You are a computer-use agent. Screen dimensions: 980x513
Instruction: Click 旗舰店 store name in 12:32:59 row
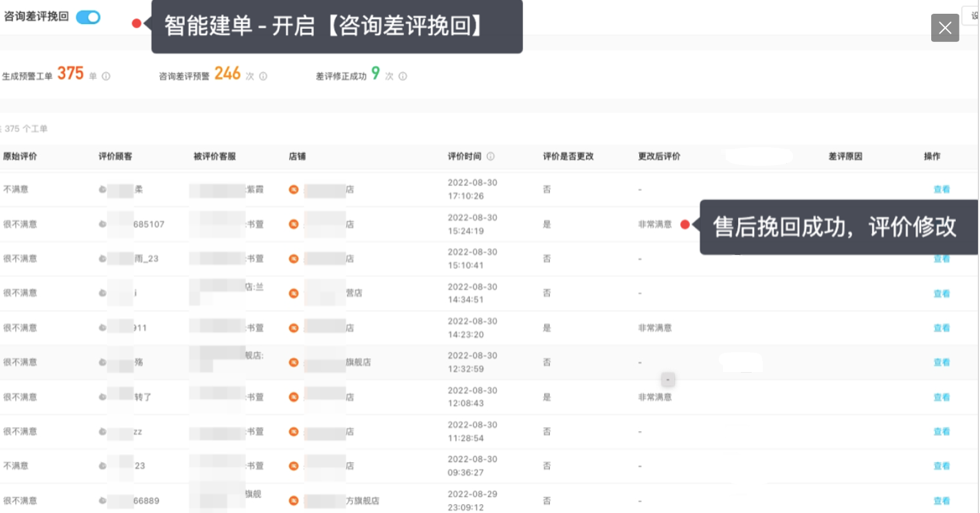[x=358, y=362]
